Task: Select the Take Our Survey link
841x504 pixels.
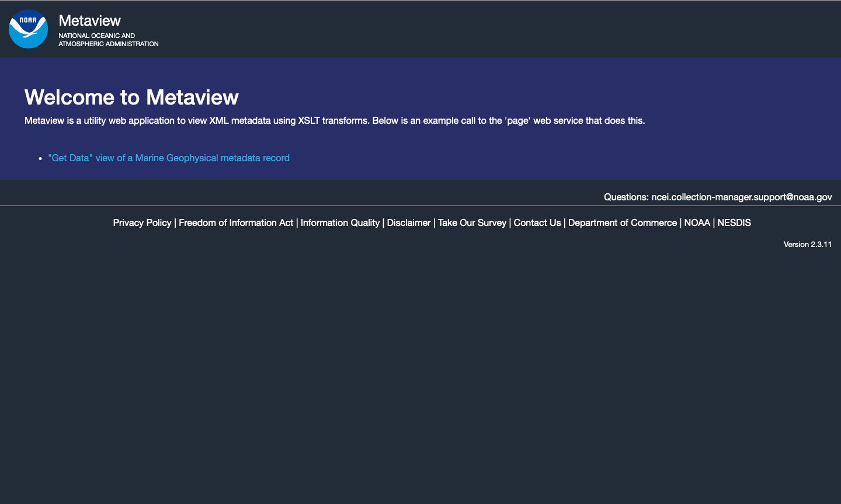Action: 472,223
